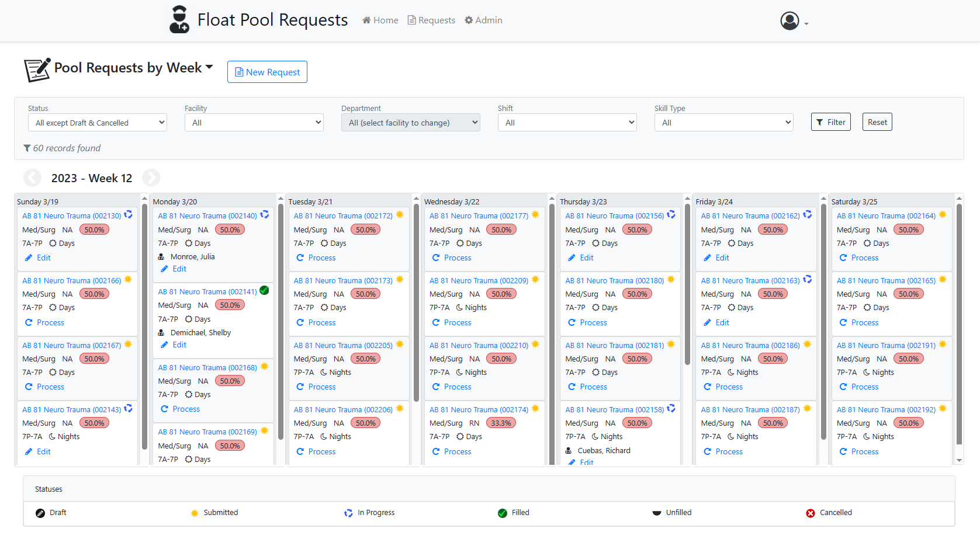Viewport: 980px width, 539px height.
Task: Click the Unfilled status legend icon
Action: click(657, 513)
